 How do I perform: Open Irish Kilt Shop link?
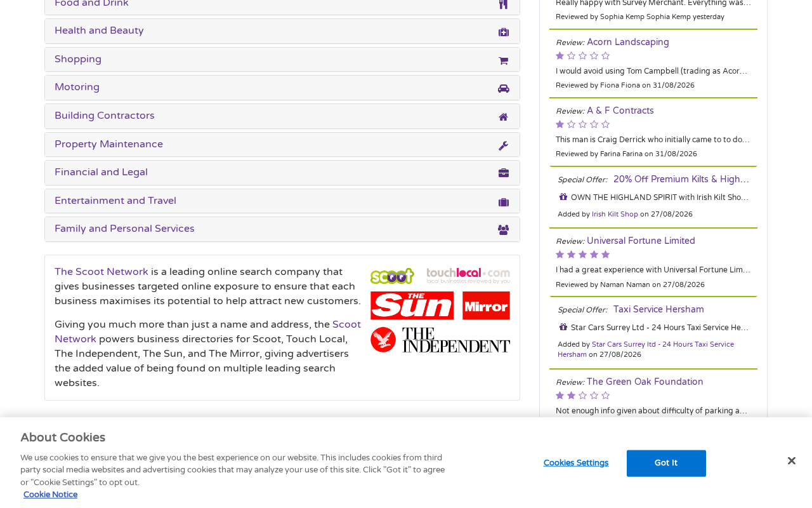615,215
